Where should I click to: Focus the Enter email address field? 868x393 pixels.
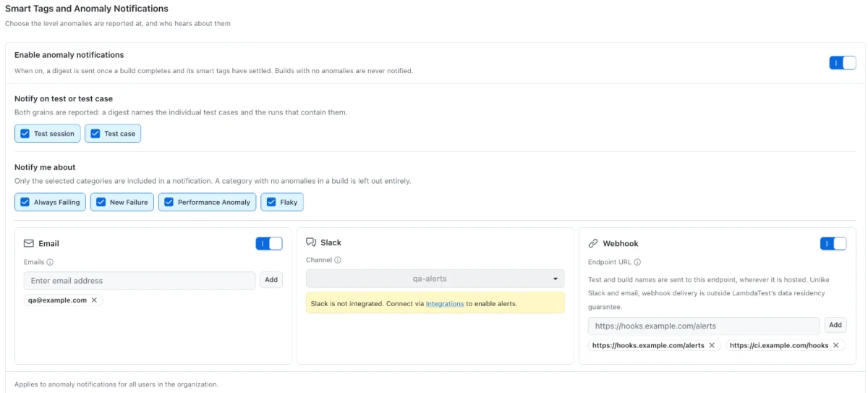(x=140, y=280)
